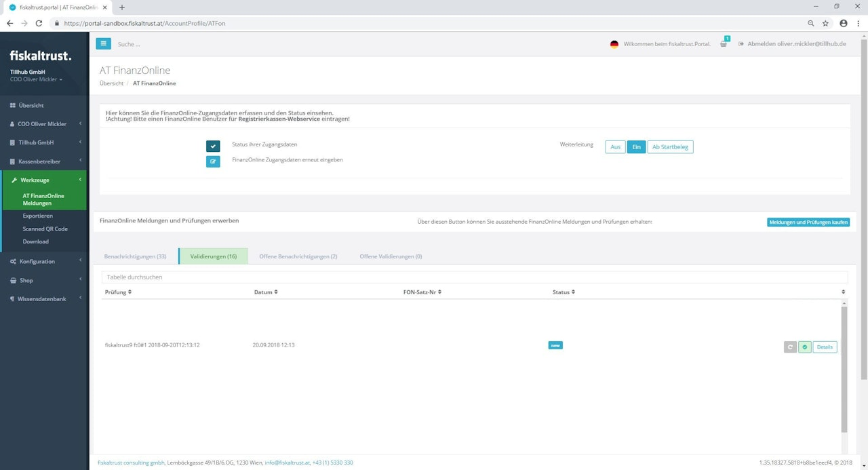Bookmark this page with the star icon
The height and width of the screenshot is (470, 868).
point(825,23)
